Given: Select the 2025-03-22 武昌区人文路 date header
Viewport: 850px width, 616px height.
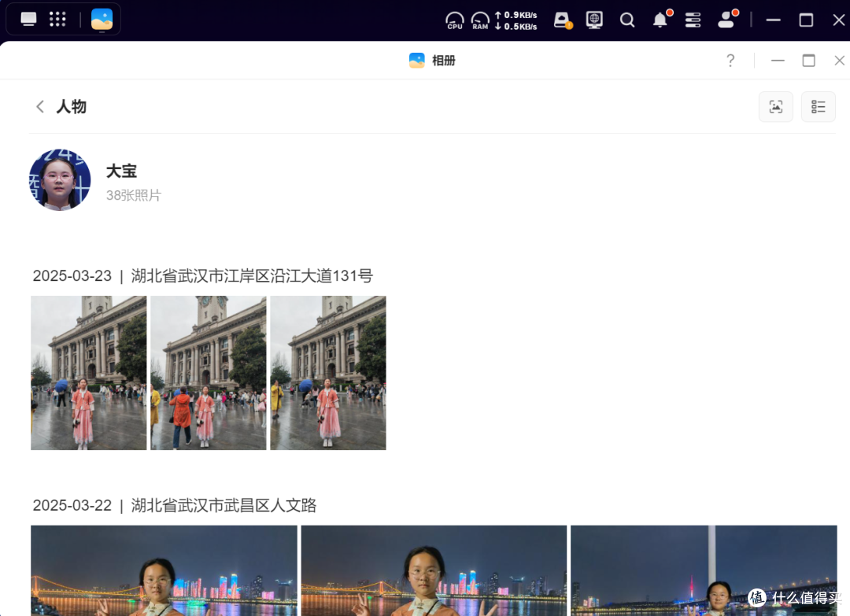Looking at the screenshot, I should 175,506.
